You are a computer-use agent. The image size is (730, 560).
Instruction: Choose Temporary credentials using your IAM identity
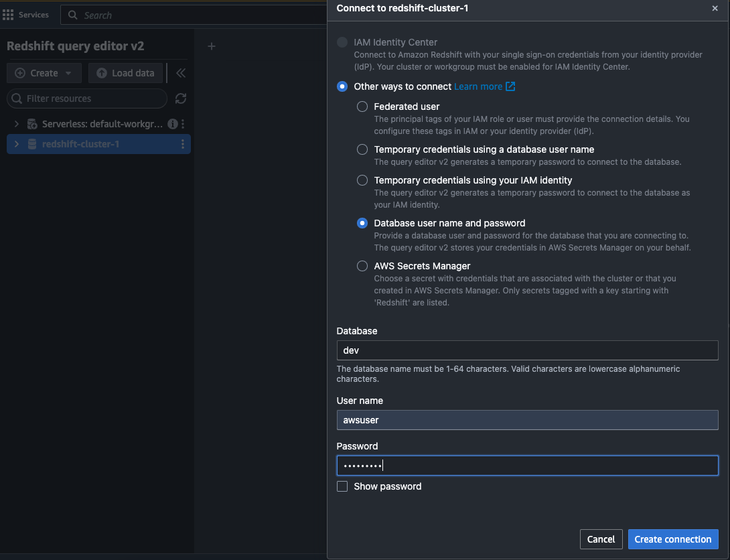click(362, 180)
